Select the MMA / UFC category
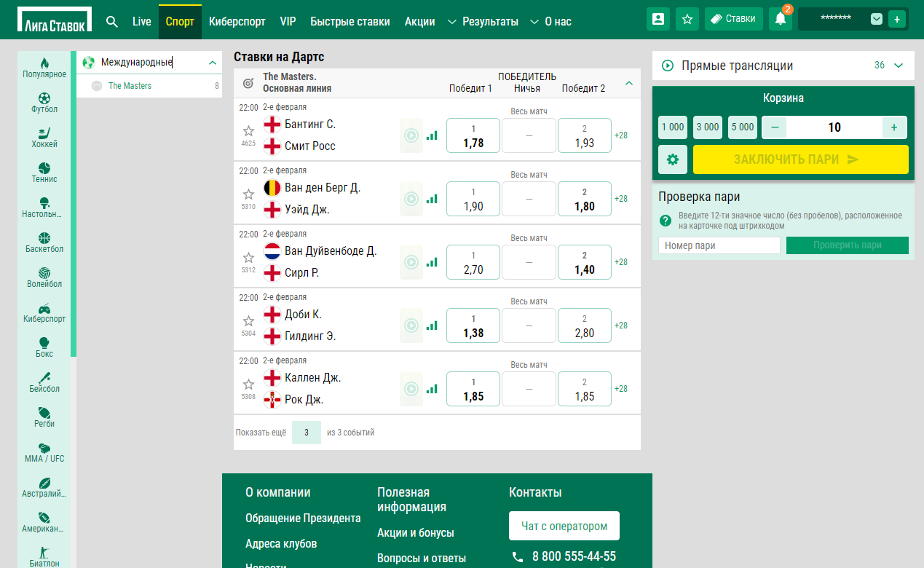This screenshot has width=924, height=568. point(44,452)
